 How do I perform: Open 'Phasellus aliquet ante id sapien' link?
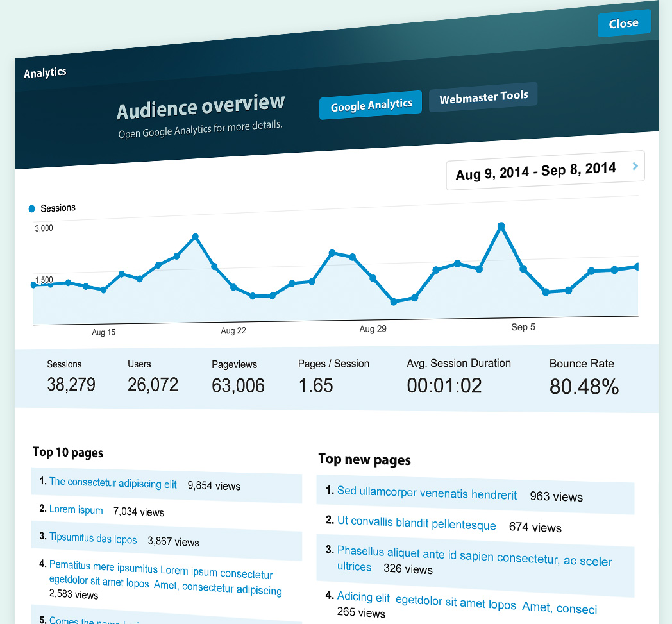[x=475, y=559]
